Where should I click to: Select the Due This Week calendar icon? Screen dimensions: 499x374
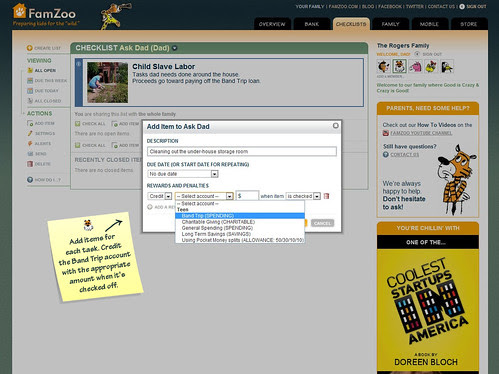(x=30, y=80)
